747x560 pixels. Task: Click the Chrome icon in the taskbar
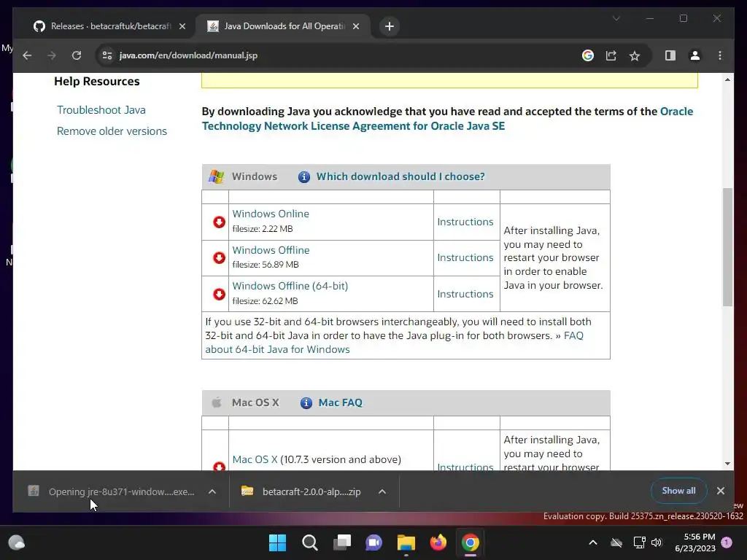pyautogui.click(x=471, y=542)
